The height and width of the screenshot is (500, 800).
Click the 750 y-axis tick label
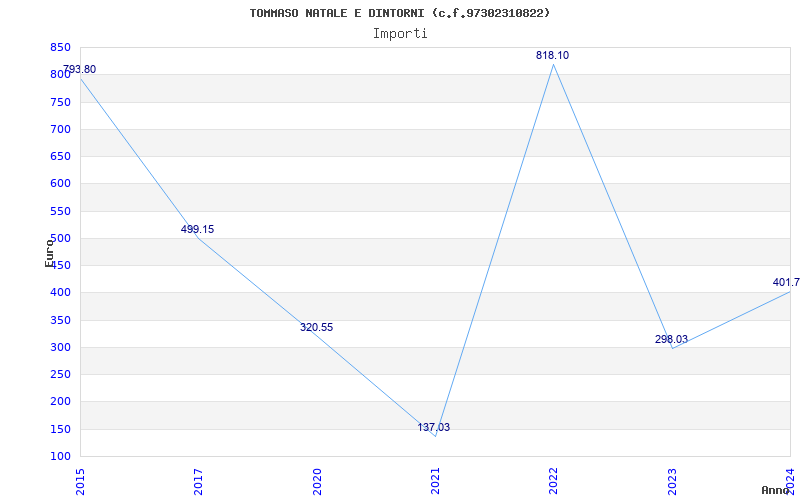click(60, 103)
